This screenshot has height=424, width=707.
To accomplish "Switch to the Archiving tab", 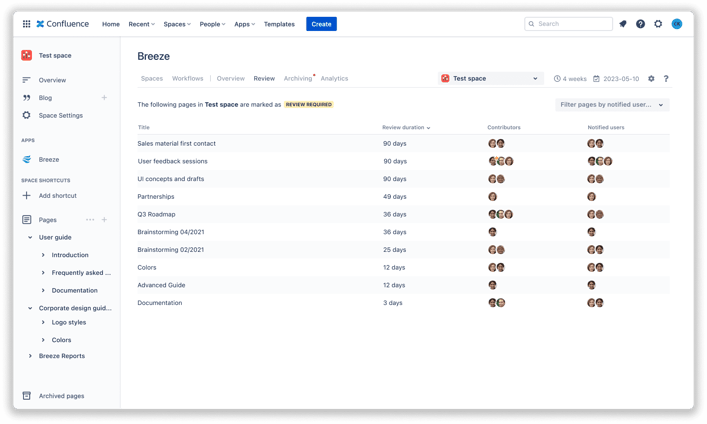I will click(x=298, y=78).
